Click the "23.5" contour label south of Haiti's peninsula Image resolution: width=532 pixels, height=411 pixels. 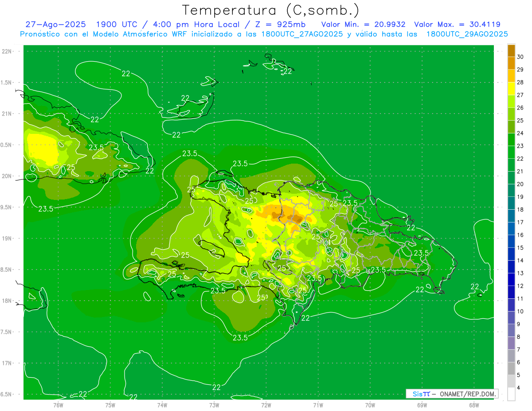pos(240,338)
